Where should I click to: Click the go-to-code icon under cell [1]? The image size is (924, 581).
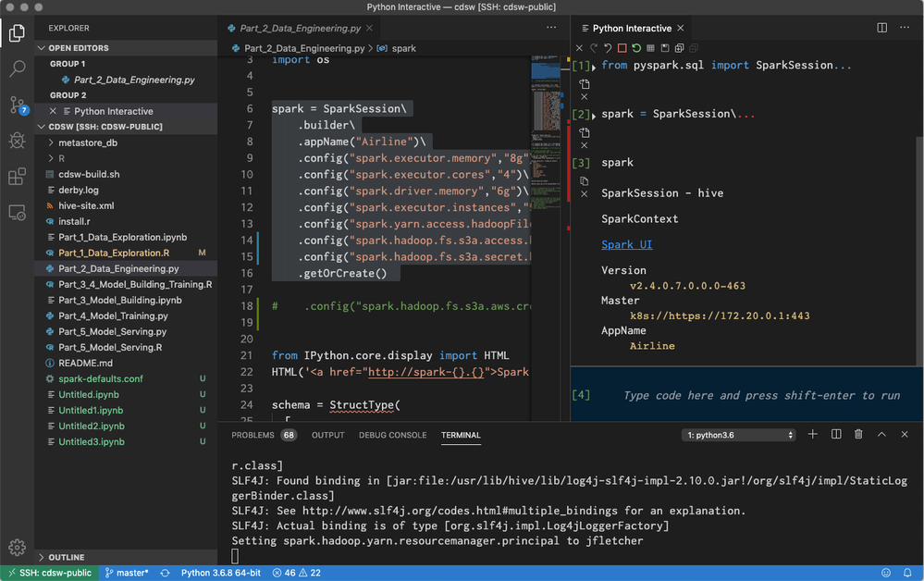pyautogui.click(x=584, y=83)
